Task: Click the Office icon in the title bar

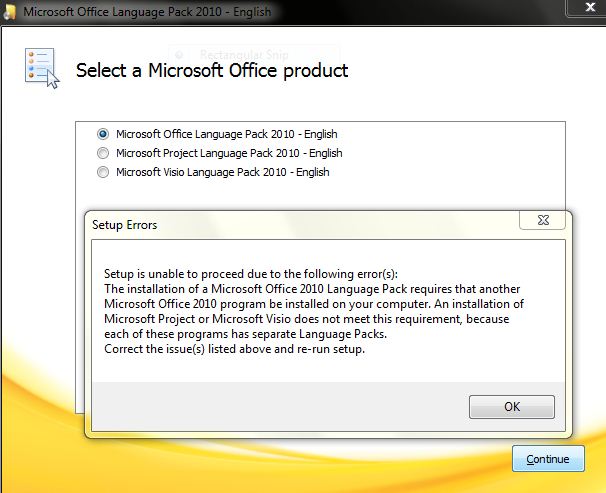Action: click(x=11, y=10)
